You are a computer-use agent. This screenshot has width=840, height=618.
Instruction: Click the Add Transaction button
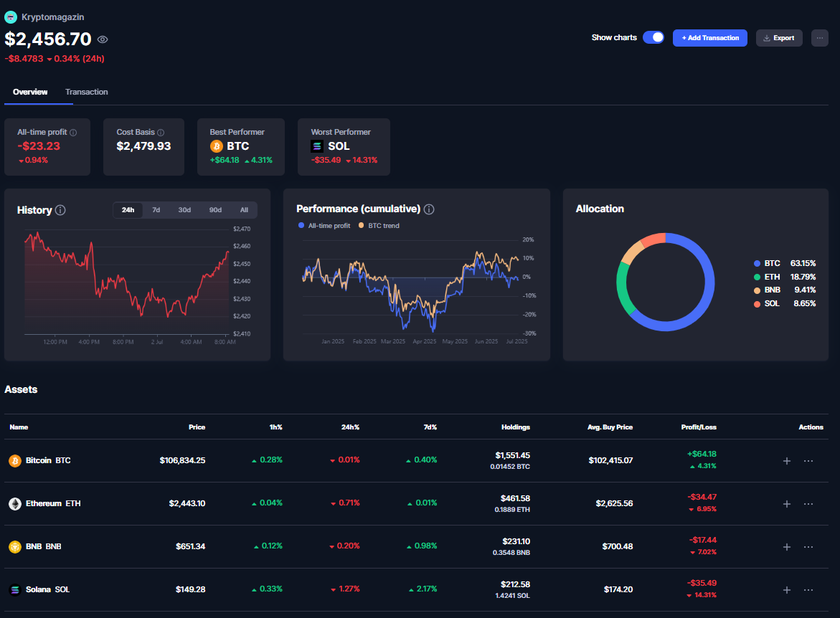coord(710,38)
